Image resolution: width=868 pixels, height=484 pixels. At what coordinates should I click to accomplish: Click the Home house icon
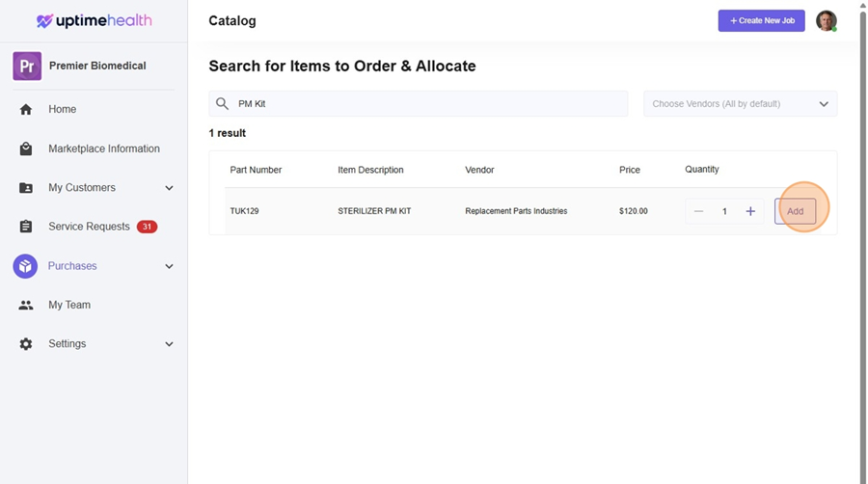(x=26, y=110)
